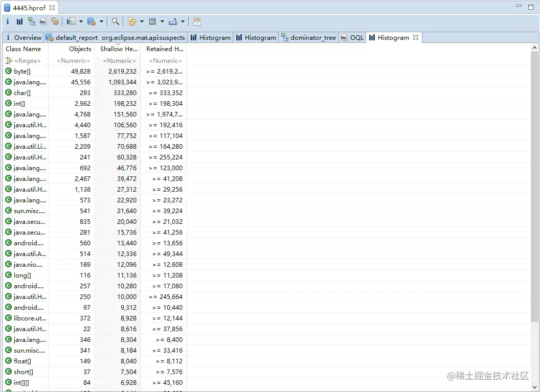Click the Regex filter field for class names

pos(28,61)
